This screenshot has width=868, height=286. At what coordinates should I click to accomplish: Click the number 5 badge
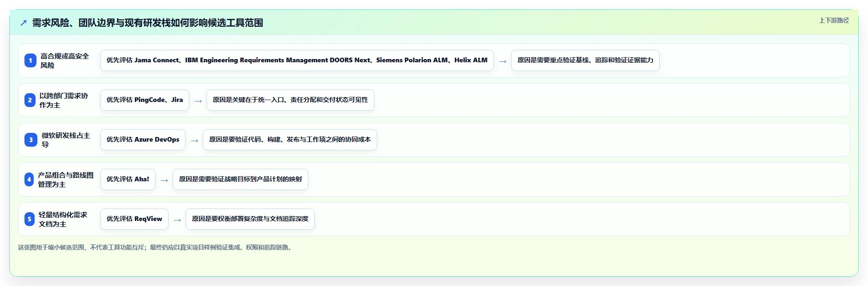(30, 219)
